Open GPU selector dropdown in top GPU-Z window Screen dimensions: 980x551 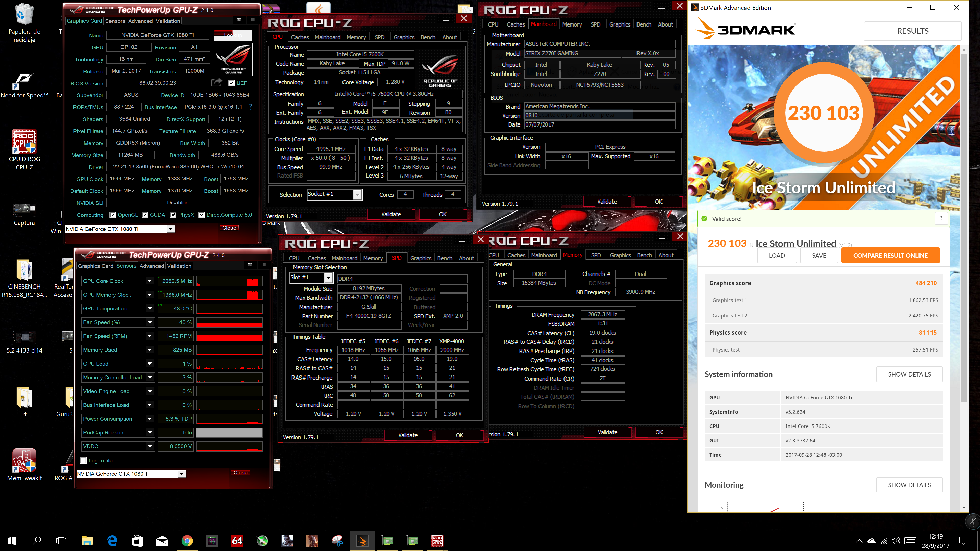tap(171, 229)
